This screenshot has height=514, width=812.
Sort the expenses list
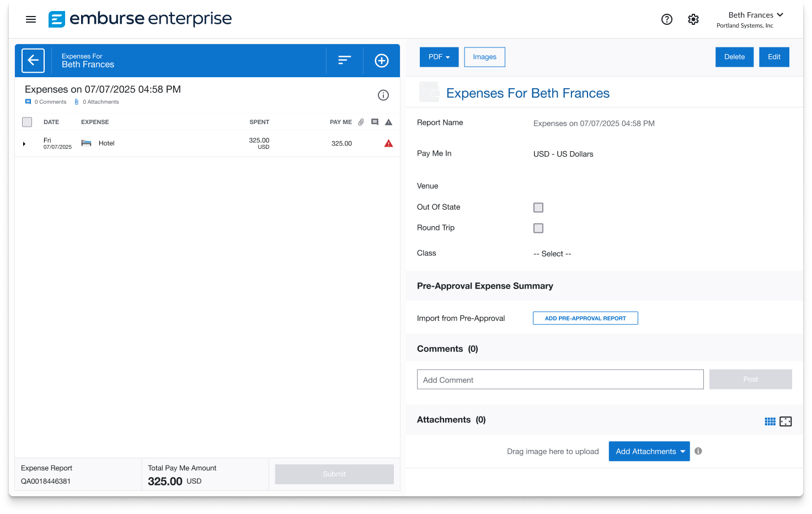coord(344,60)
